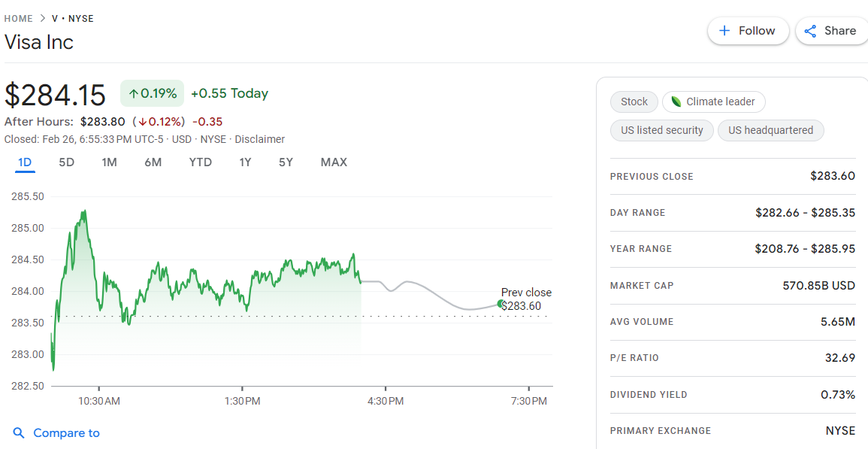Click the Stock tag chip
868x449 pixels.
coord(634,102)
